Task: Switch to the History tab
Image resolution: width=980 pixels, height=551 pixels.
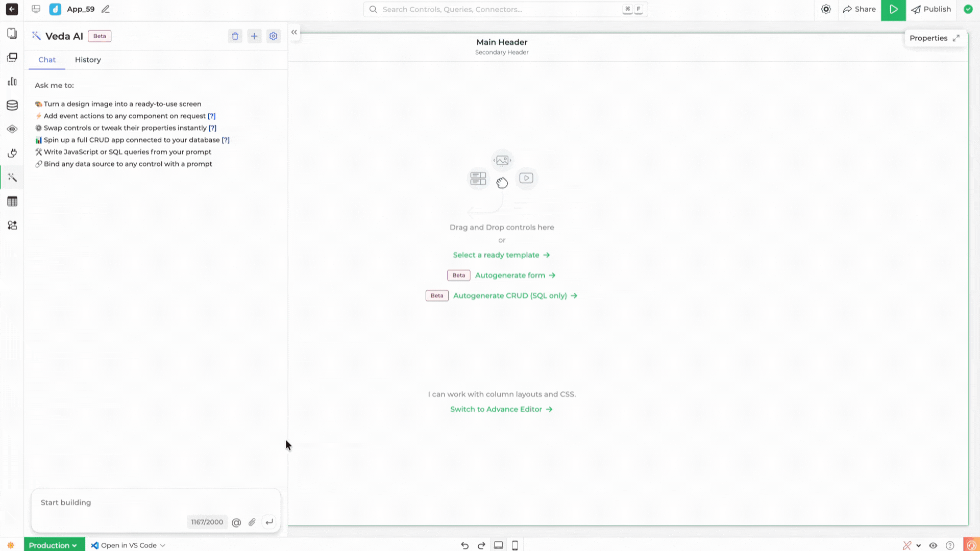Action: pyautogui.click(x=87, y=60)
